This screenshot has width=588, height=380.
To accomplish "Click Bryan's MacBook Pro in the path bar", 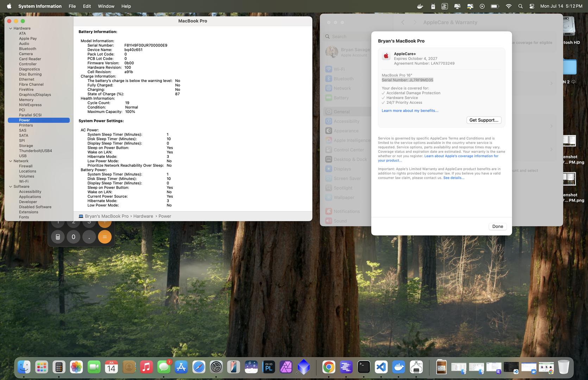I will point(107,216).
